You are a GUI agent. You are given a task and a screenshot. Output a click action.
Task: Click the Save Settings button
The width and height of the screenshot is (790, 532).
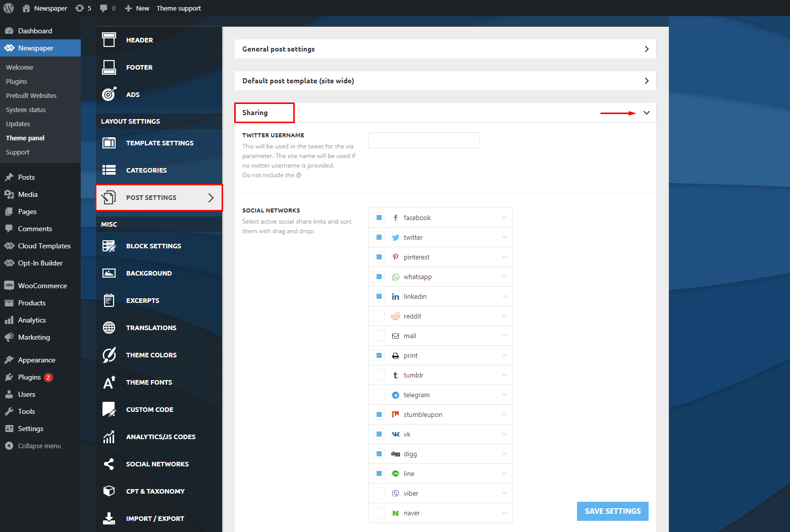[613, 511]
